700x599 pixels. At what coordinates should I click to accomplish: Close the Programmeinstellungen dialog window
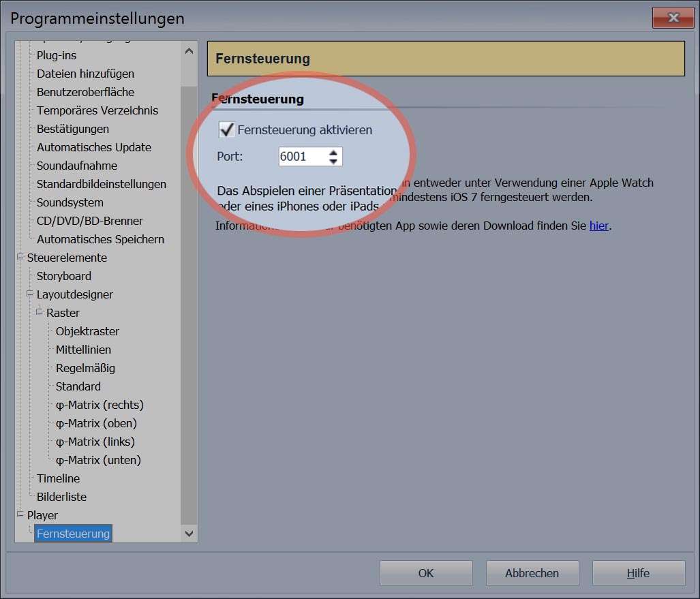672,18
